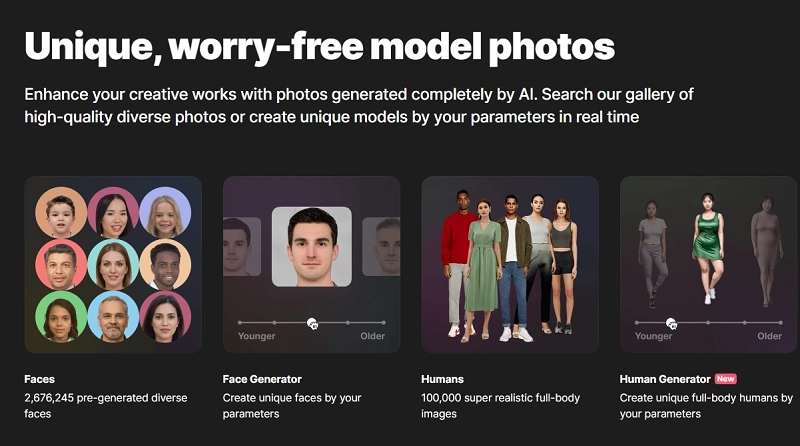Screen dimensions: 800x446
Task: Click the Younger label under Human Generator
Action: (x=654, y=336)
